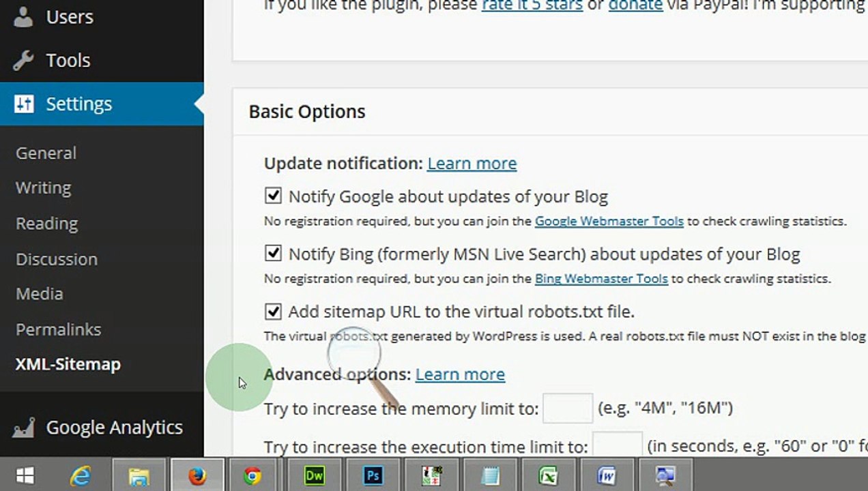Screen dimensions: 868x491
Task: Uncheck Notify Google about updates of your Blog
Action: [x=273, y=196]
